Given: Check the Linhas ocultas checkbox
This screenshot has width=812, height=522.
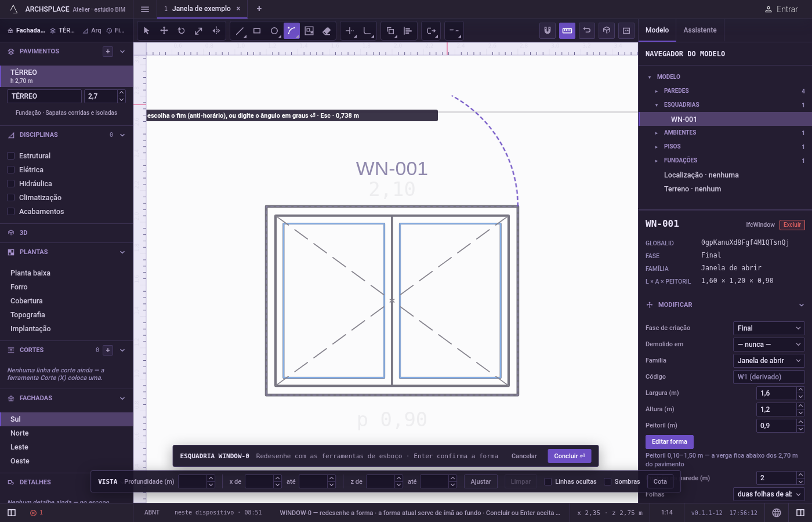Looking at the screenshot, I should pyautogui.click(x=548, y=481).
